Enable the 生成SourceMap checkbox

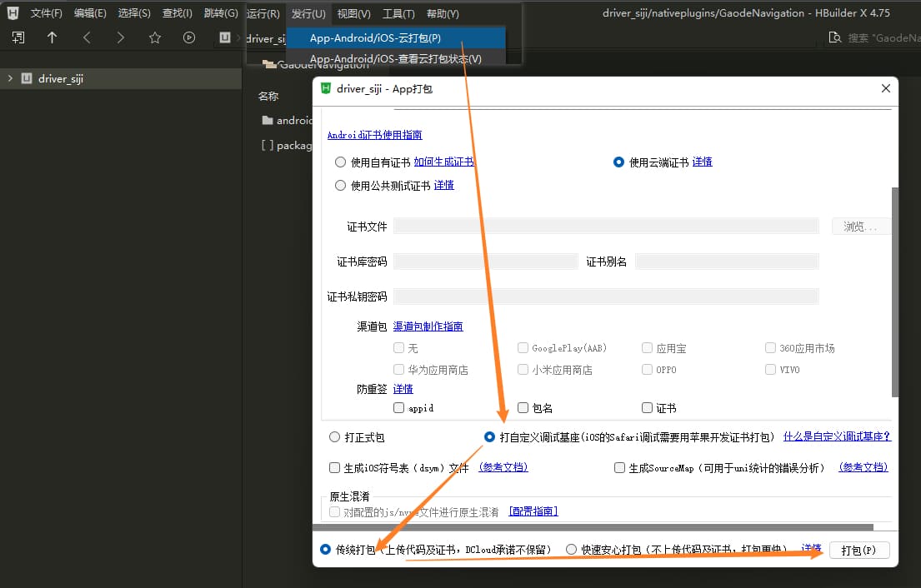tap(619, 468)
